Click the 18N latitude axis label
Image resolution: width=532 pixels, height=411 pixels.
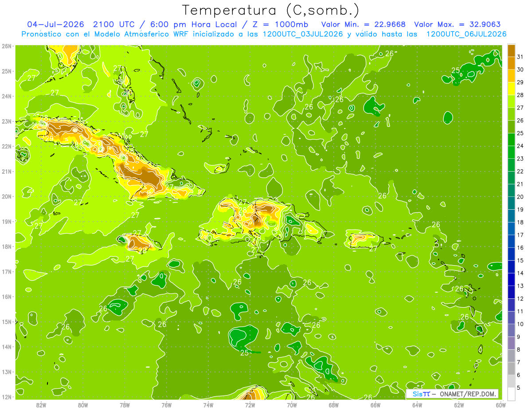point(6,246)
